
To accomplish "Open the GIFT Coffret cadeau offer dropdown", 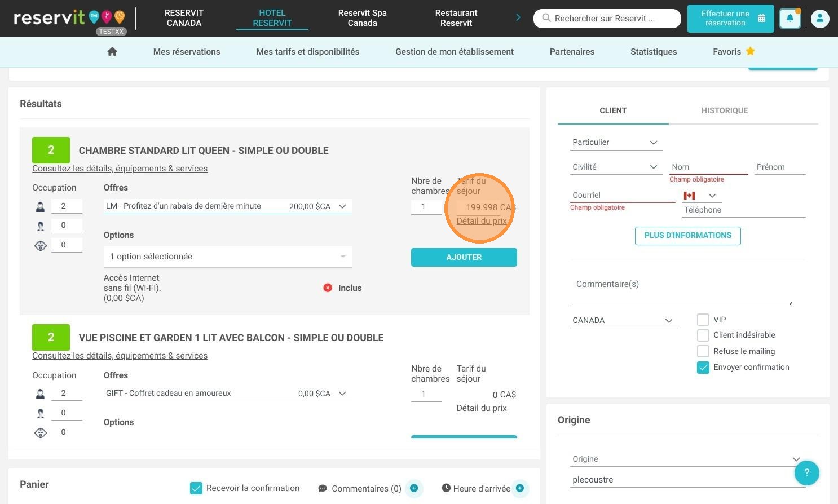I will click(x=228, y=394).
